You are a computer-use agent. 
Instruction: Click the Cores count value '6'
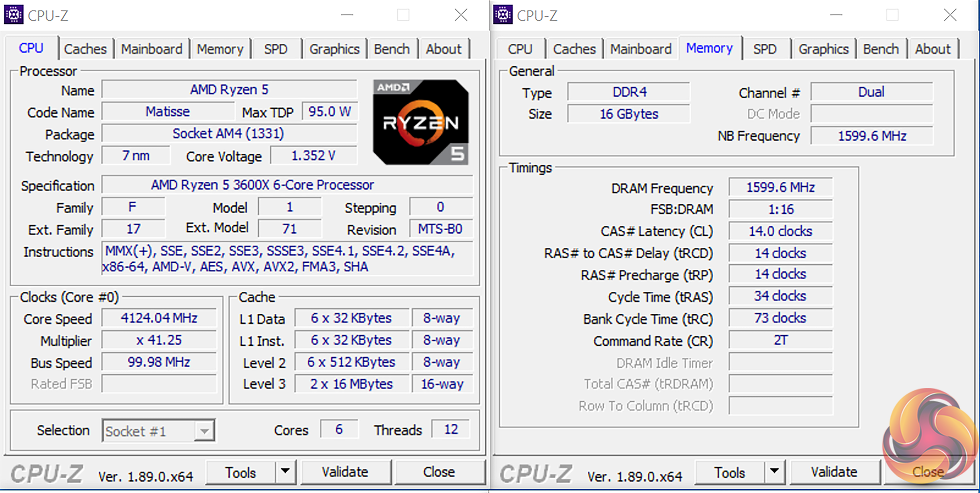click(339, 429)
